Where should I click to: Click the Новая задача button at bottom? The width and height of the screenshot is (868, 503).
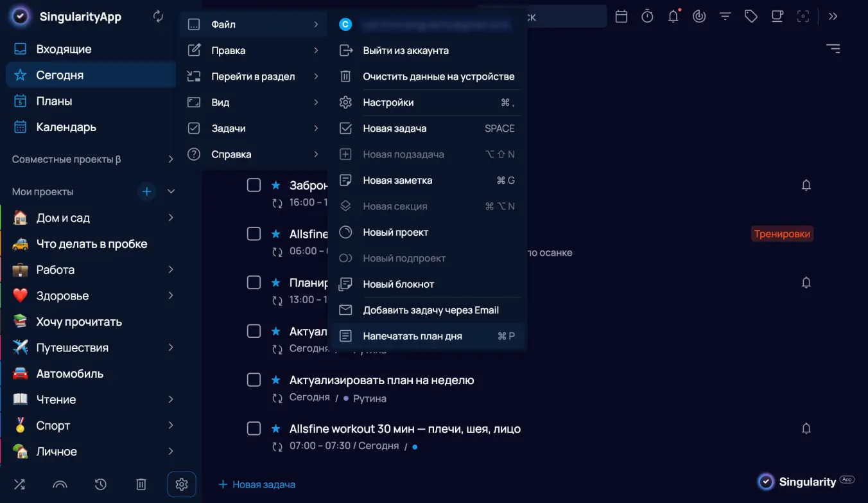(x=257, y=484)
